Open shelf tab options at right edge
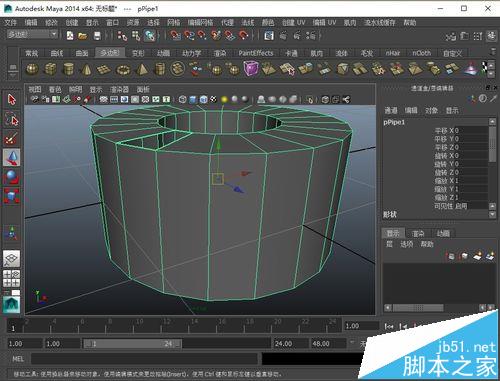 [493, 52]
